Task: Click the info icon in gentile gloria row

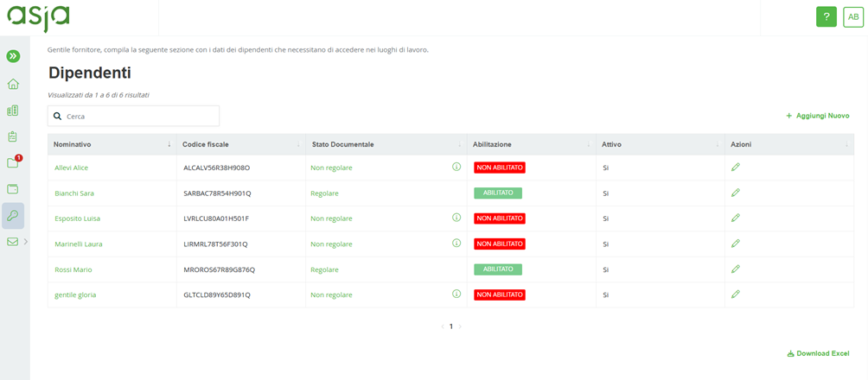Action: (x=456, y=294)
